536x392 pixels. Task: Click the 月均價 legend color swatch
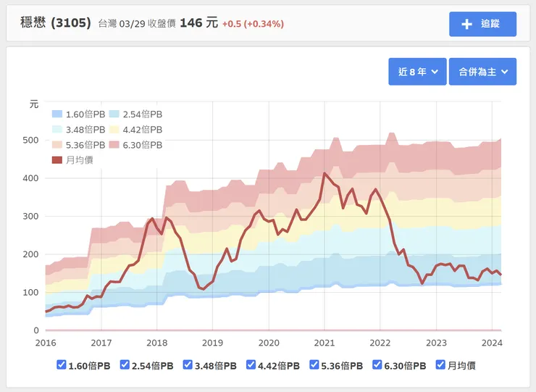[57, 159]
